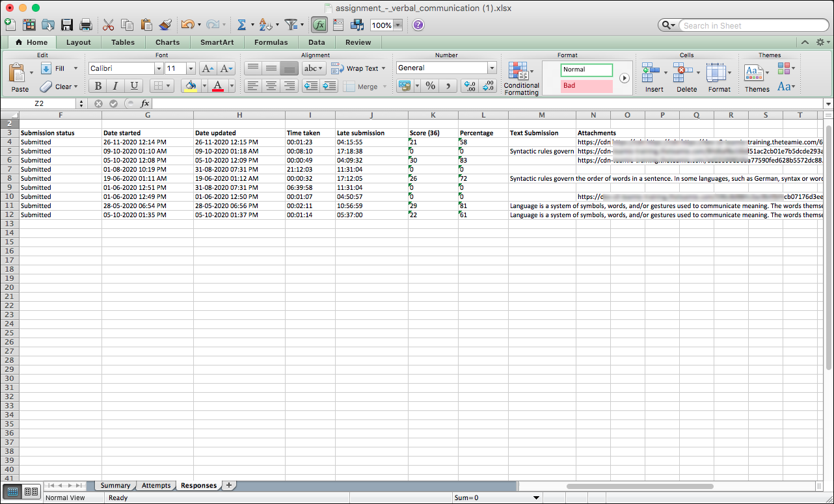Click the Sort A-Z toolbar icon
Viewport: 834px width, 504px height.
coord(265,25)
